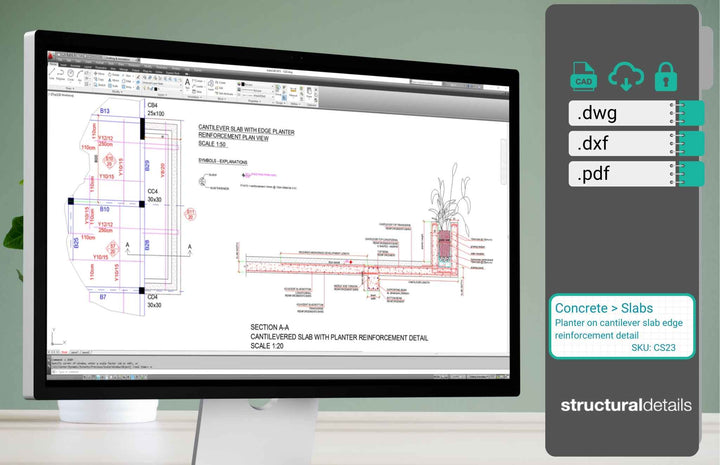720x465 pixels.
Task: Switch to the Home ribbon tab
Action: coord(53,64)
